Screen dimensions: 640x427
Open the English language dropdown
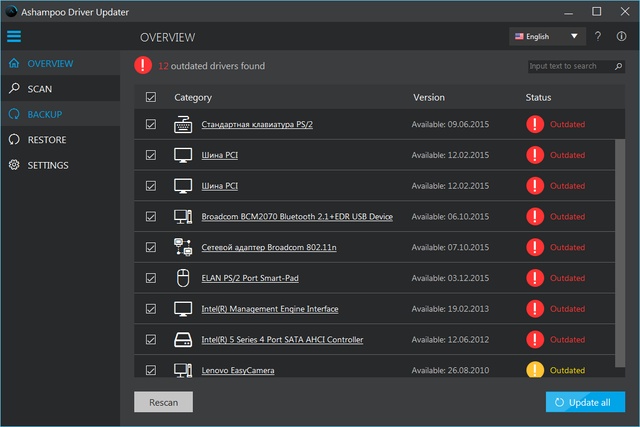(x=546, y=37)
